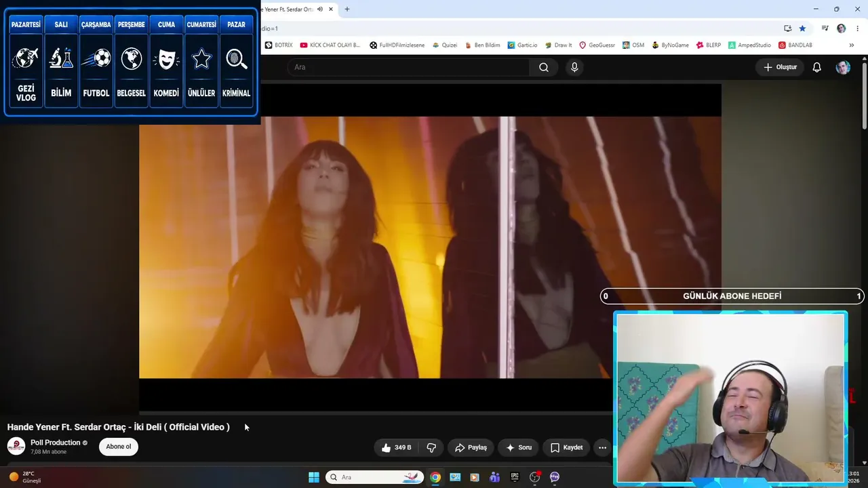868x488 pixels.
Task: Open the weather widget showing 28°C Güneşli
Action: pos(26,477)
